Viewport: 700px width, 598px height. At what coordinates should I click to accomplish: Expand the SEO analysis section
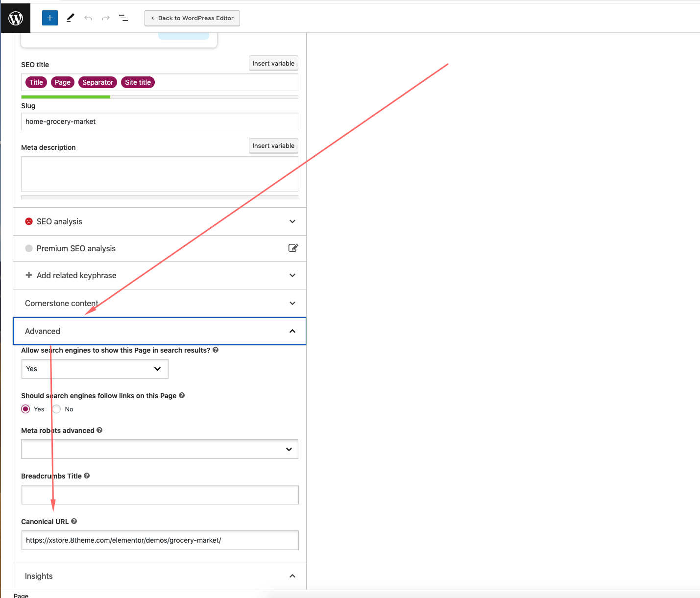[x=160, y=221]
